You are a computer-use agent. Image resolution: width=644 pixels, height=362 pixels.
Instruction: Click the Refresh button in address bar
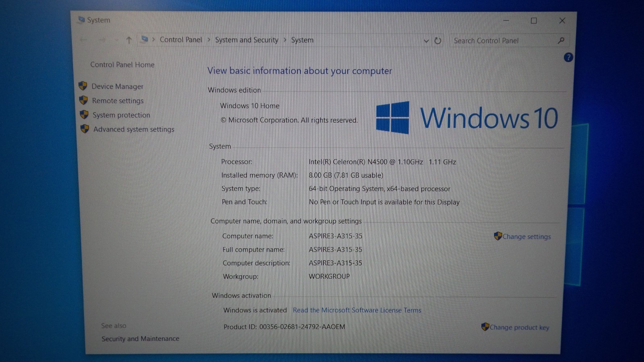pyautogui.click(x=438, y=41)
